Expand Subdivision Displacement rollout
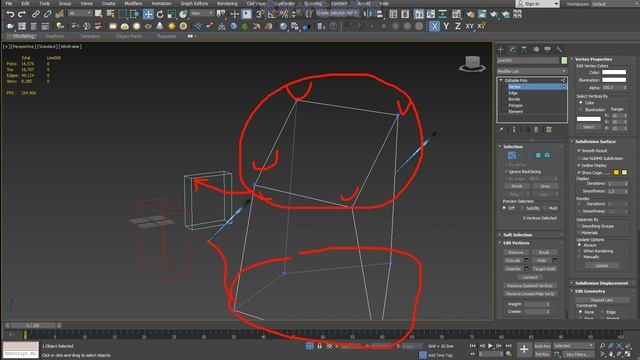This screenshot has height=360, width=640. (602, 283)
